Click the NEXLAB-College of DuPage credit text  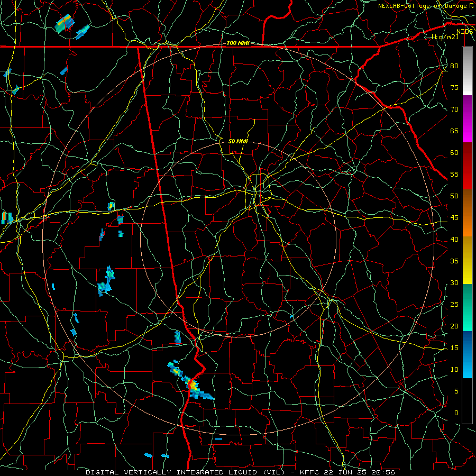(x=426, y=6)
